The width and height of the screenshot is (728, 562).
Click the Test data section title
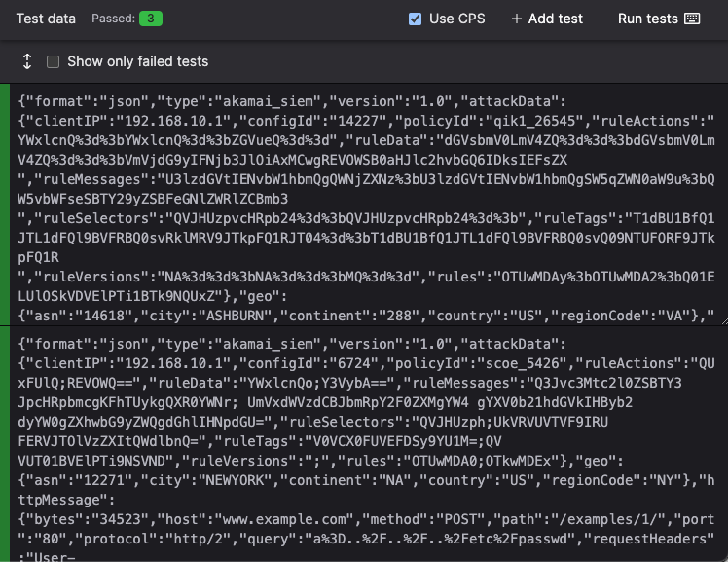(x=46, y=19)
